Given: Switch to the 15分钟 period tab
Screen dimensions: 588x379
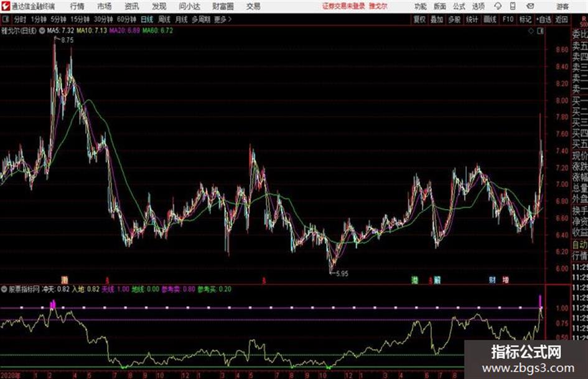Looking at the screenshot, I should click(x=80, y=19).
